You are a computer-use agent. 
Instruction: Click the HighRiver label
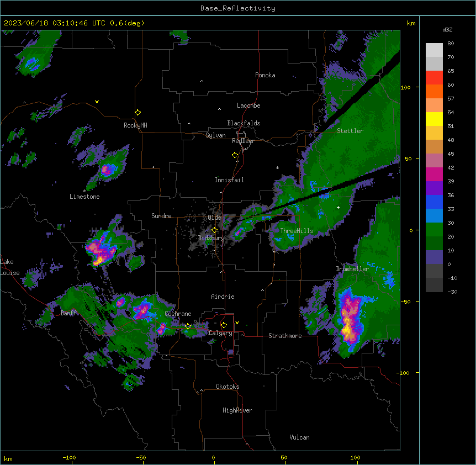[237, 410]
